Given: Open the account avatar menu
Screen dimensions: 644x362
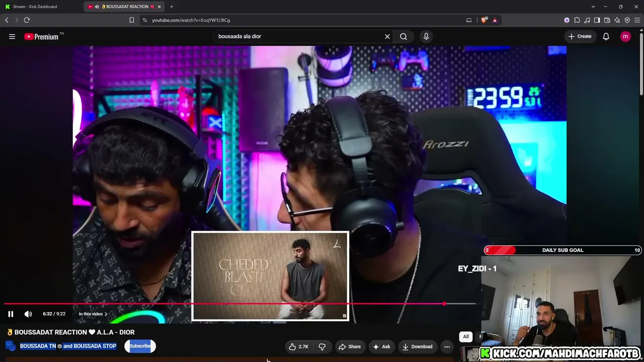Looking at the screenshot, I should [625, 36].
